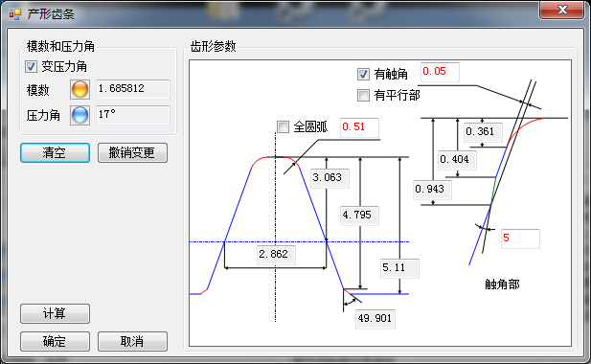The image size is (591, 364).
Task: Click the red 0.05 input field
Action: pyautogui.click(x=440, y=72)
